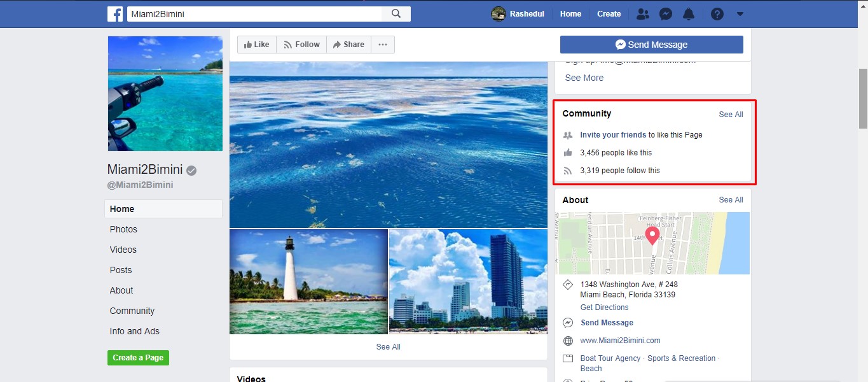Click Home in the top navigation
Image resolution: width=868 pixels, height=382 pixels.
tap(570, 14)
